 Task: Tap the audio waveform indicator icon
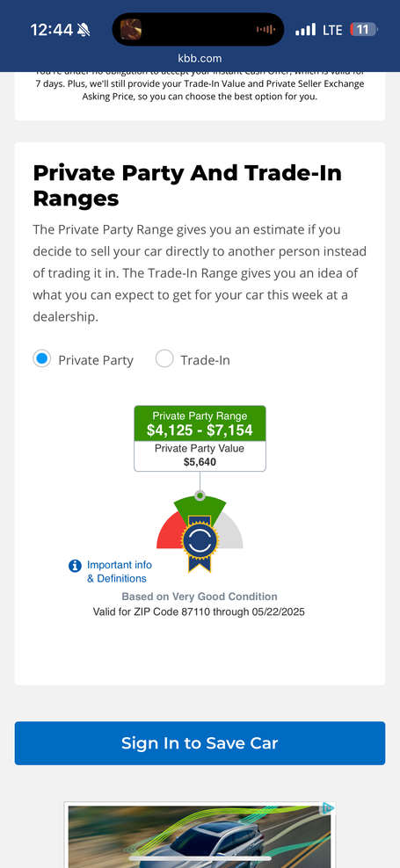tap(265, 29)
